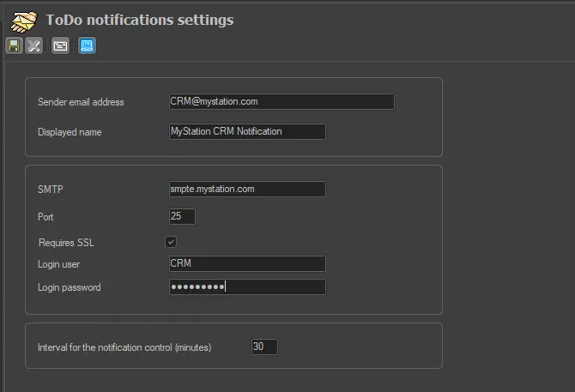The image size is (575, 392).
Task: Click the crossed tools icon in toolbar
Action: click(34, 45)
